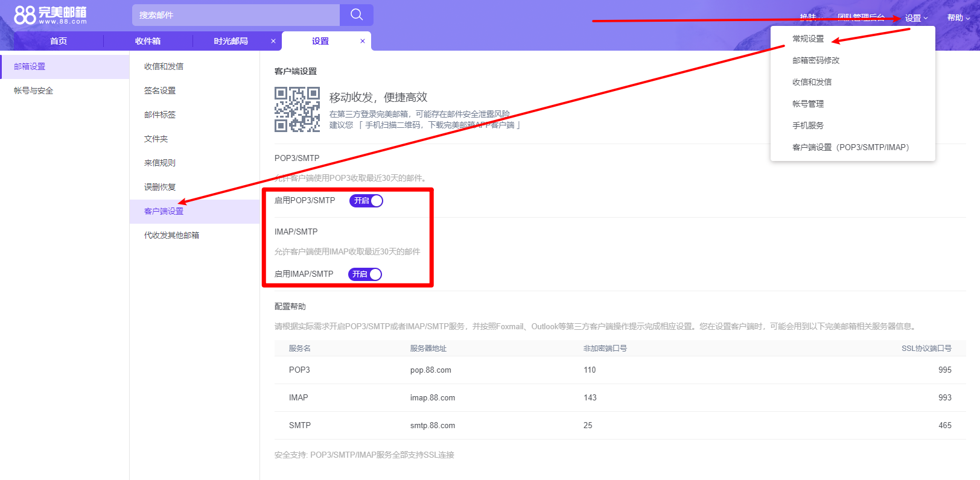
Task: Select 客户端设置 in the settings sidebar
Action: pos(194,212)
